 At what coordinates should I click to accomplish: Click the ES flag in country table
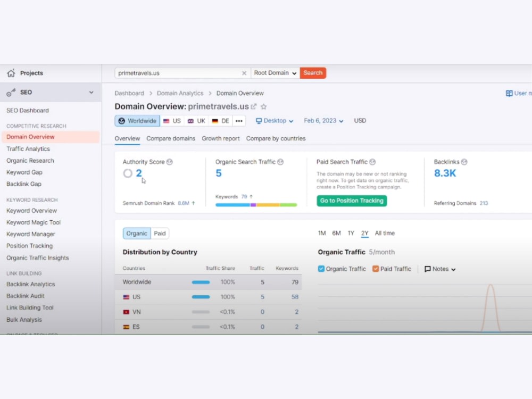tap(126, 327)
